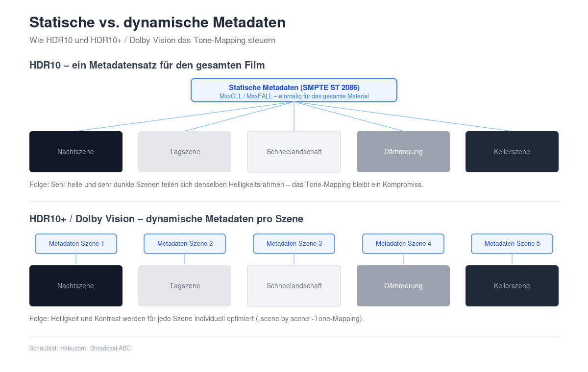Select the 'Metadaten Szene 3' box
Viewport: 588px width, 372px height.
(x=294, y=244)
